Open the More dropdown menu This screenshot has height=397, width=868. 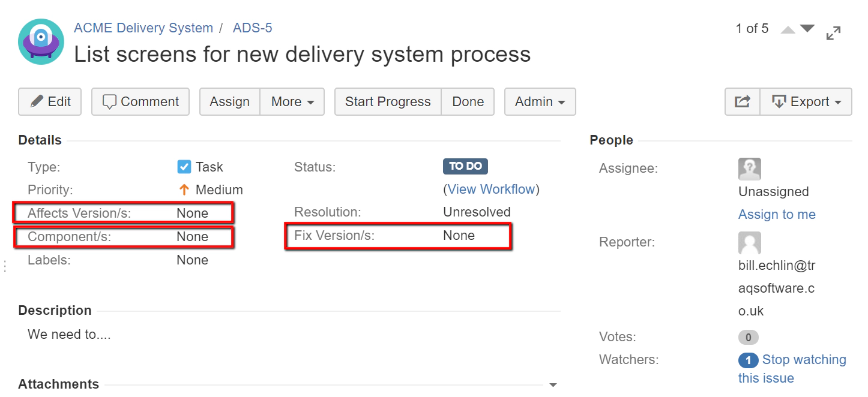point(292,102)
